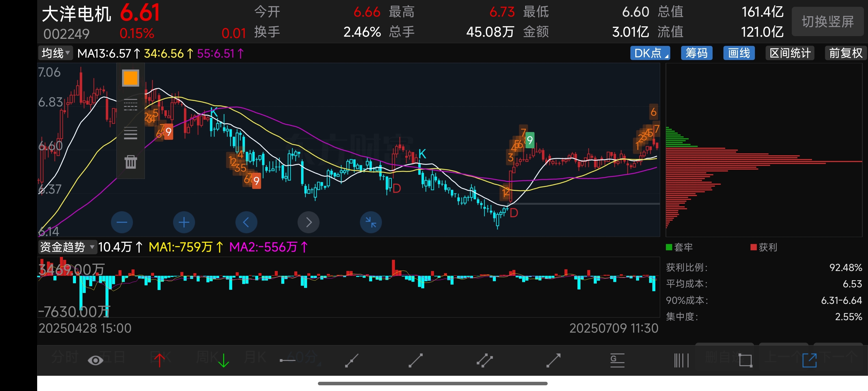
Task: Select the horizontal line drawing tool
Action: (x=288, y=360)
